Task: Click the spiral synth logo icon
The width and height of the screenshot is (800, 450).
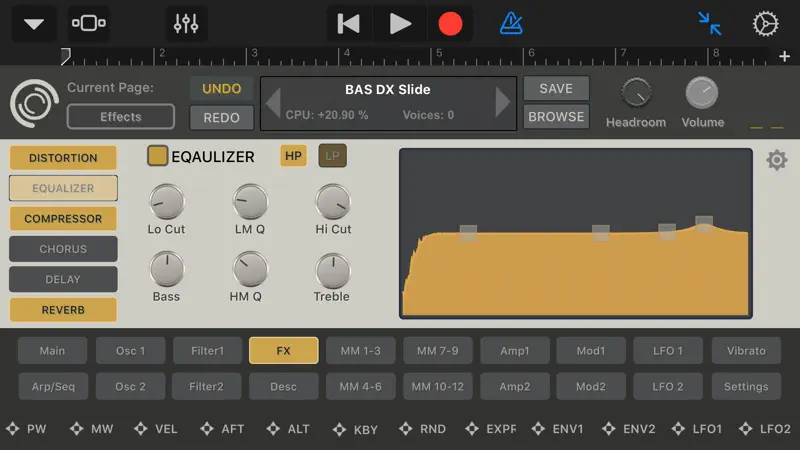Action: click(34, 103)
